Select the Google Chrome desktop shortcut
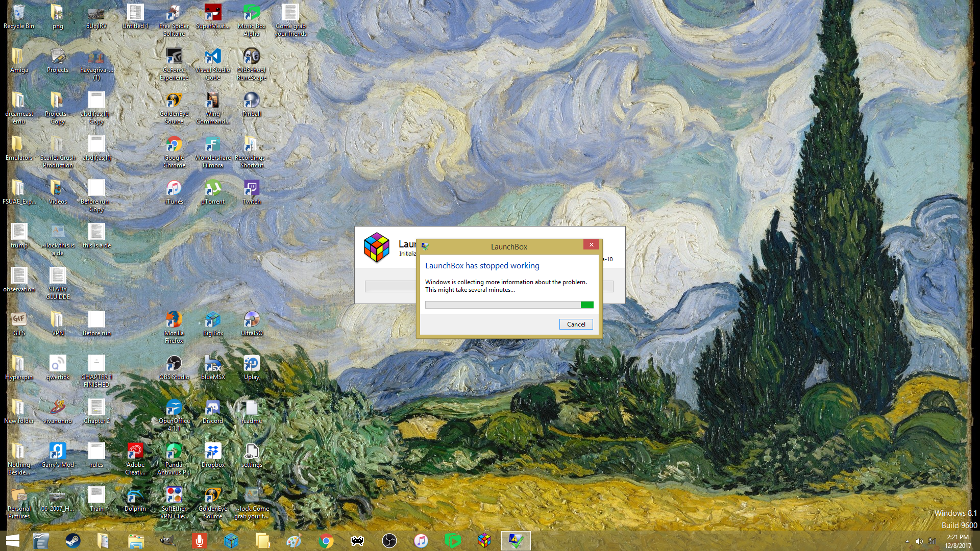 coord(174,152)
